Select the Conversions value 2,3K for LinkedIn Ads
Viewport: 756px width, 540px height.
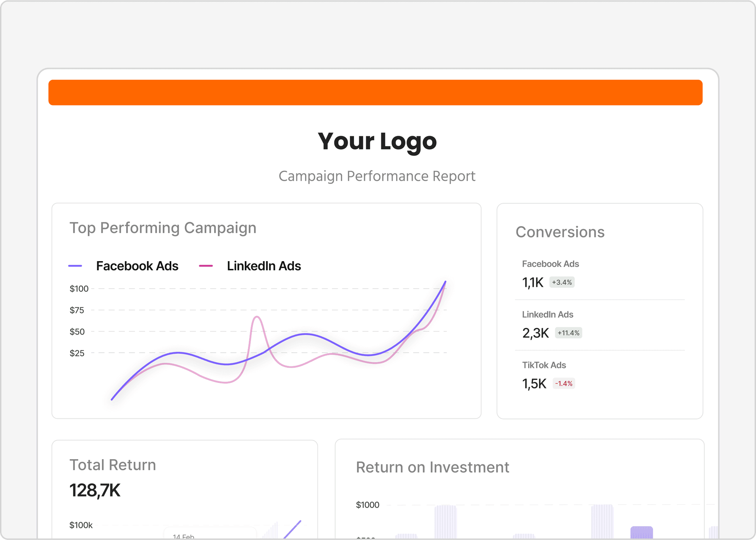pos(535,332)
